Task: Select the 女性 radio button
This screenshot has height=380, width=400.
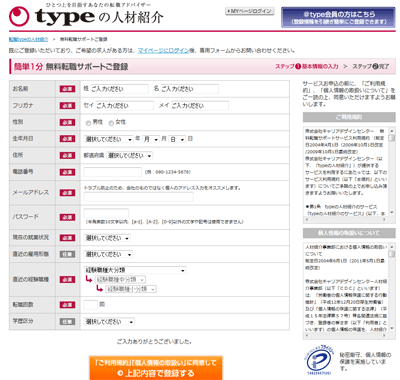Action: coord(111,123)
